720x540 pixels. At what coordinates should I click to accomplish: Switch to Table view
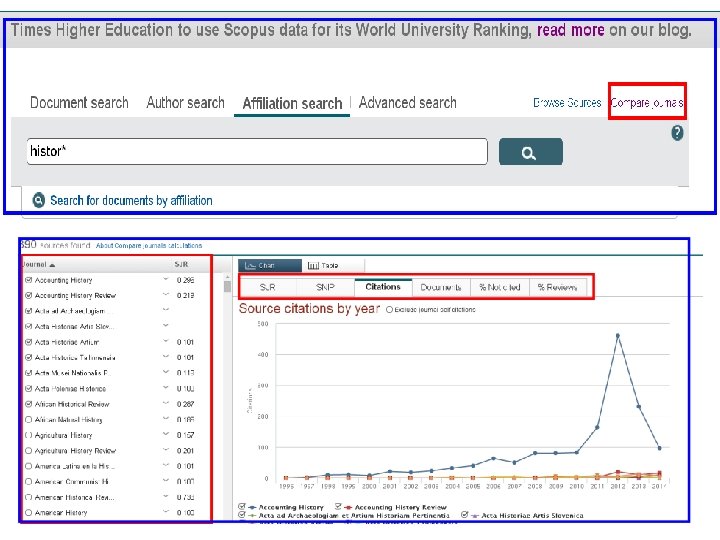[323, 265]
